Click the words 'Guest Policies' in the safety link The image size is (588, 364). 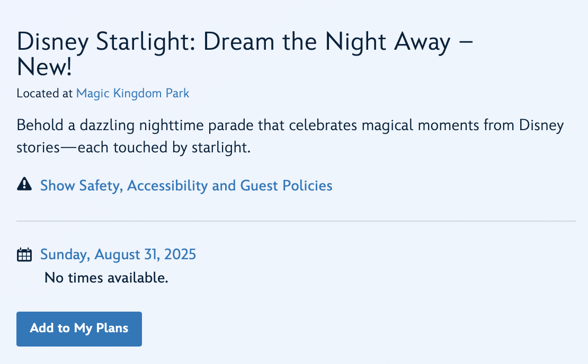(x=286, y=186)
